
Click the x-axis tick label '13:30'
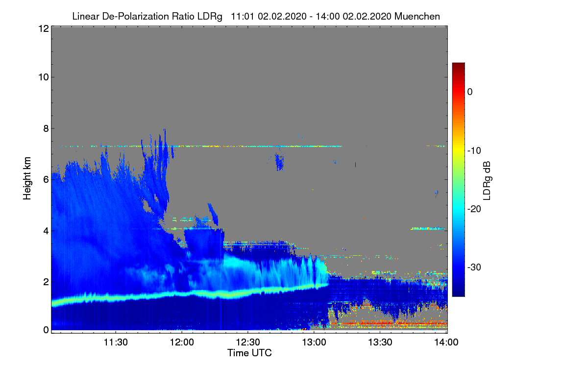380,342
